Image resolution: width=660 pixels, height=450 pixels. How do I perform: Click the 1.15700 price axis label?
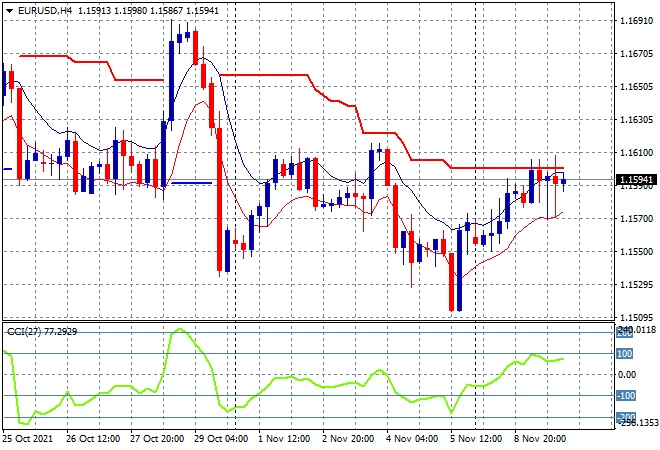point(636,218)
